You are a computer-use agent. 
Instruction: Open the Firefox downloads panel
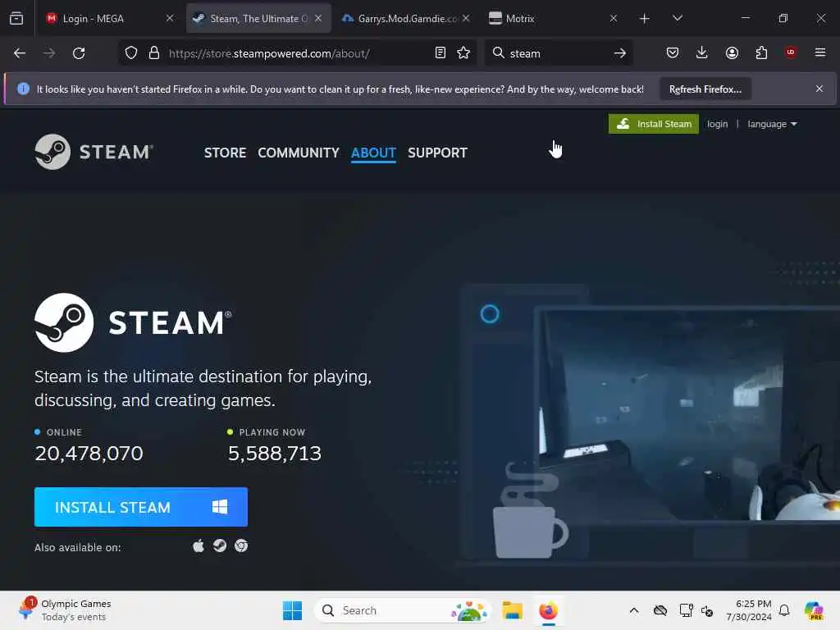point(702,52)
